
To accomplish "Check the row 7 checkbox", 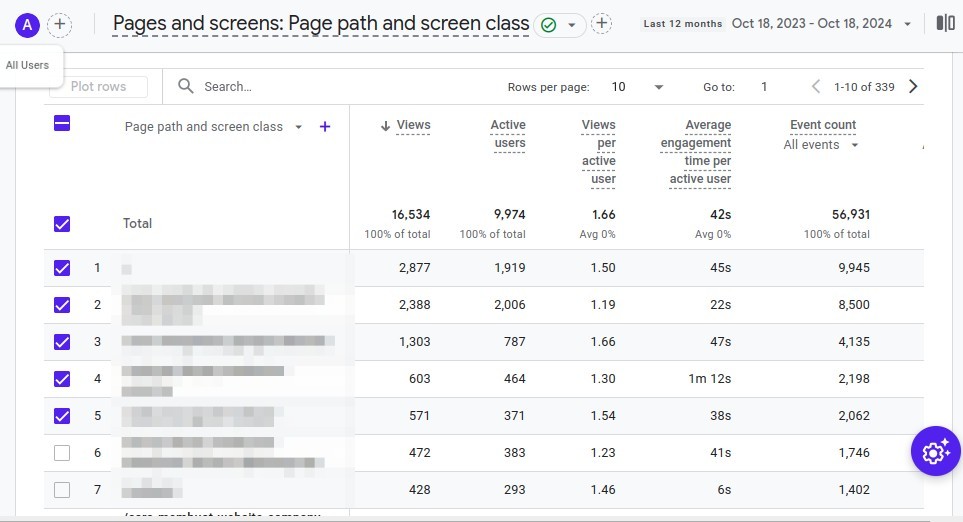I will pyautogui.click(x=62, y=490).
